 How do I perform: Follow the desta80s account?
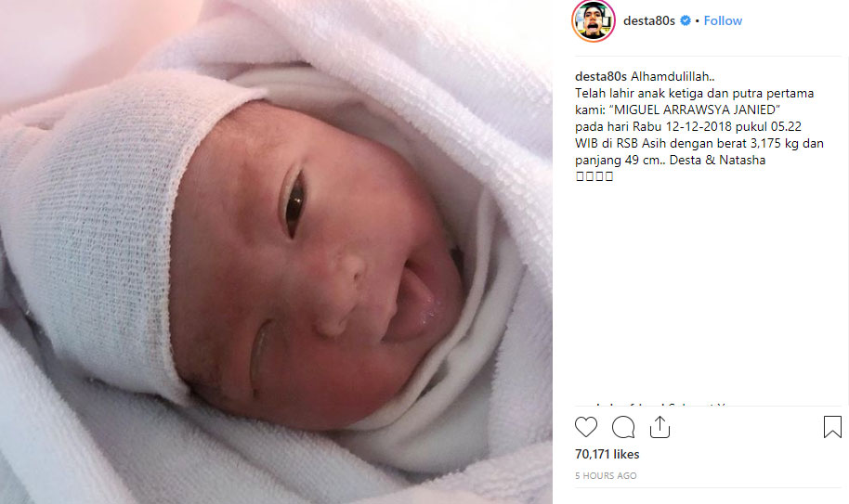click(723, 20)
